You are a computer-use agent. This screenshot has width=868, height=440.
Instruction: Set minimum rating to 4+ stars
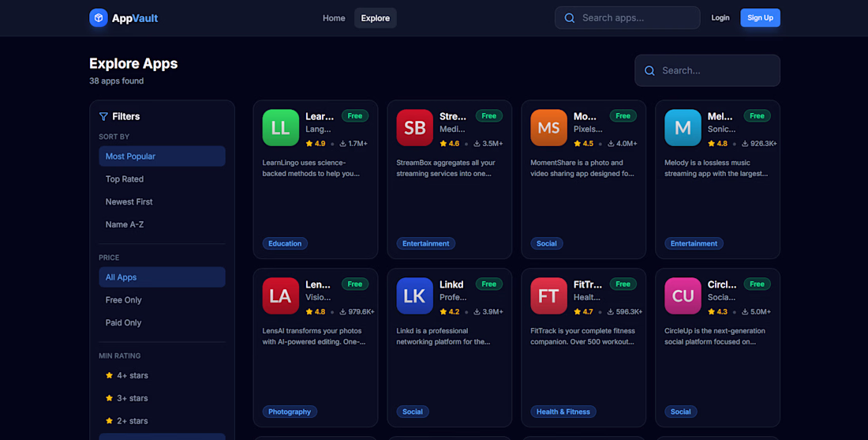tap(163, 375)
